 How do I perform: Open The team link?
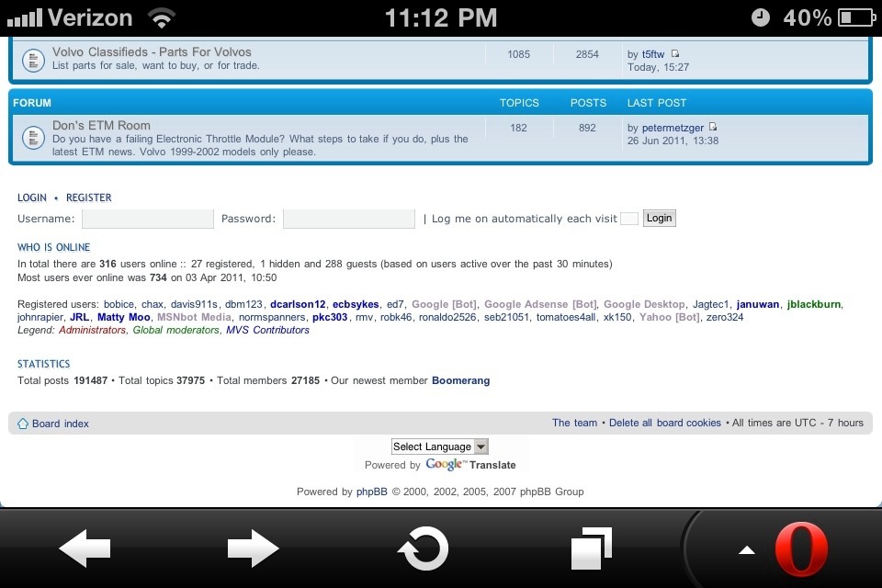pos(574,423)
